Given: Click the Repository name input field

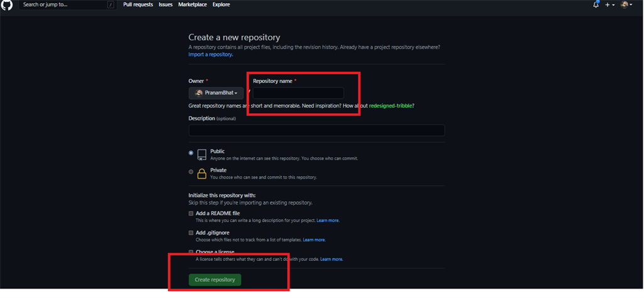Looking at the screenshot, I should (x=298, y=93).
